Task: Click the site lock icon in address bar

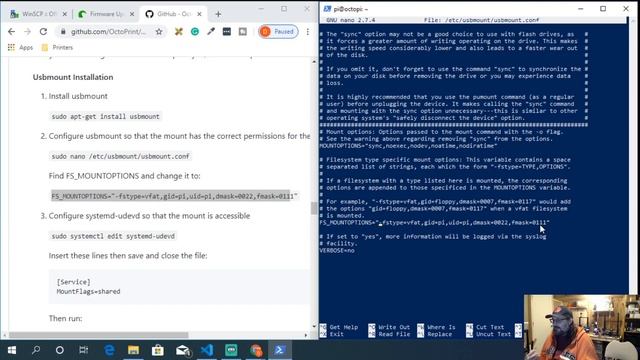Action: coord(63,31)
